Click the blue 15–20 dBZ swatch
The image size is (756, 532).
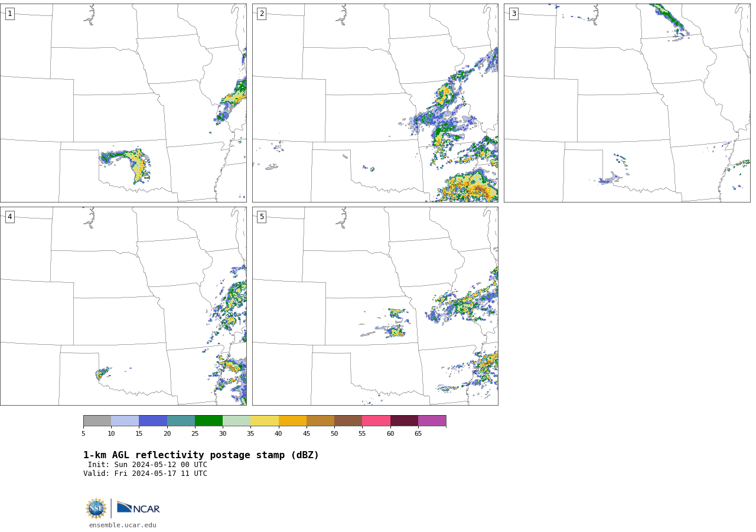tap(153, 420)
